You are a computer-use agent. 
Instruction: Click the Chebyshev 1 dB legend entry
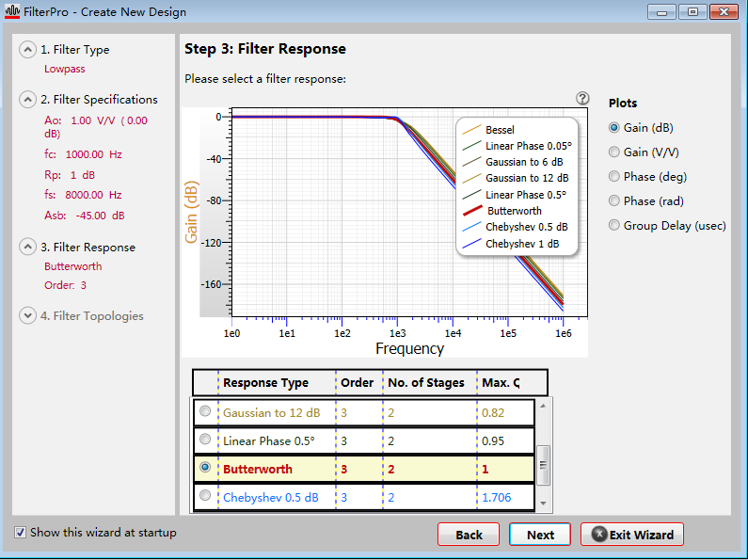point(511,244)
